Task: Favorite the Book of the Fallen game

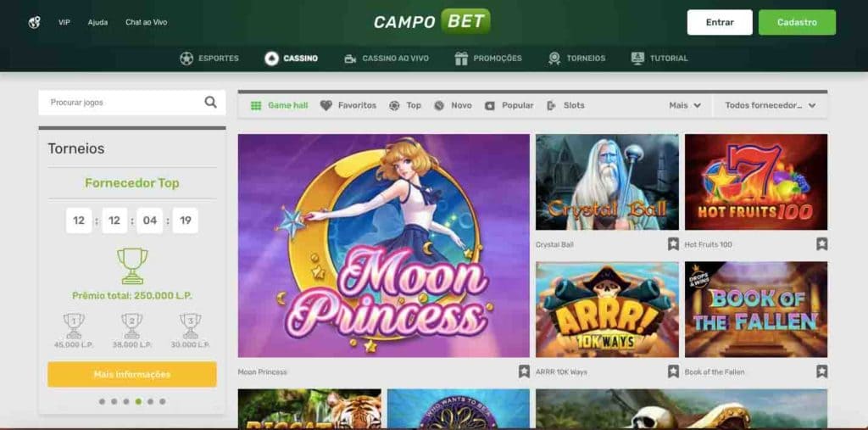Action: (822, 371)
